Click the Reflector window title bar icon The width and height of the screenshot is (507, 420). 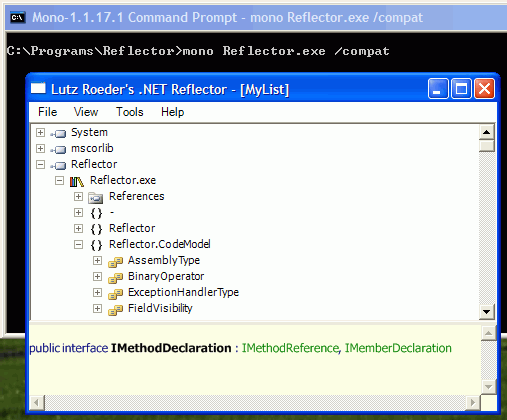coord(38,89)
